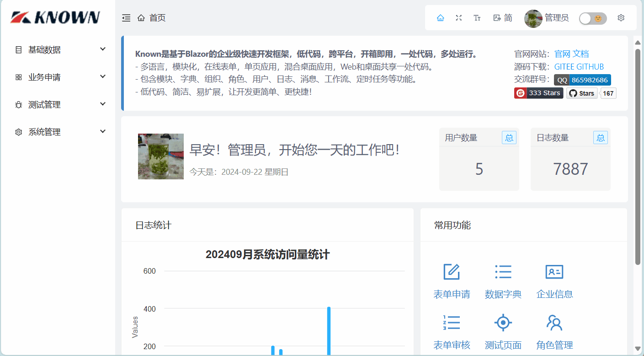Collapse the sidebar with the menu fold icon
This screenshot has height=356, width=644.
pos(126,18)
